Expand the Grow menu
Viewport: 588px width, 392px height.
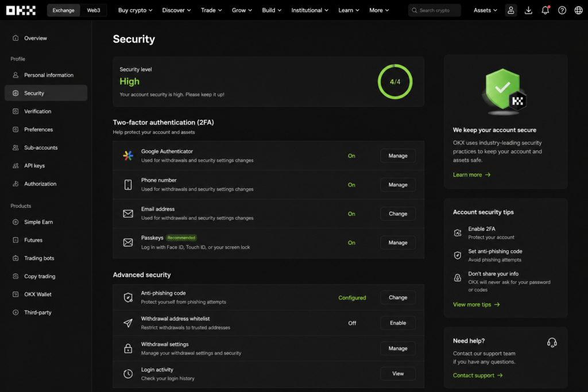[242, 10]
